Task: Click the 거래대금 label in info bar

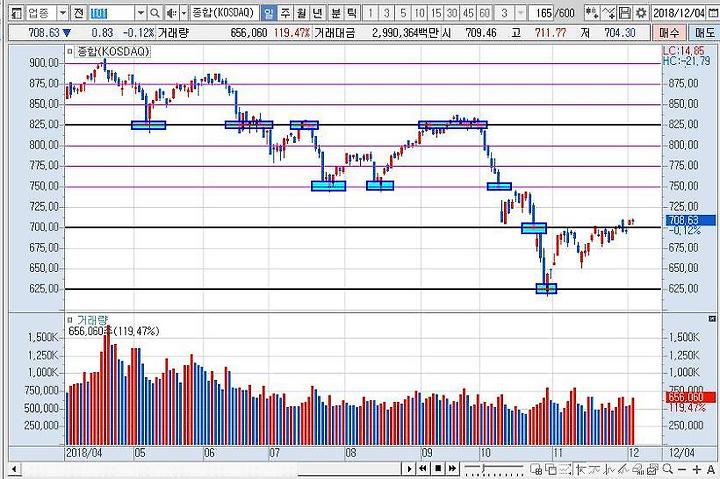Action: (x=334, y=33)
